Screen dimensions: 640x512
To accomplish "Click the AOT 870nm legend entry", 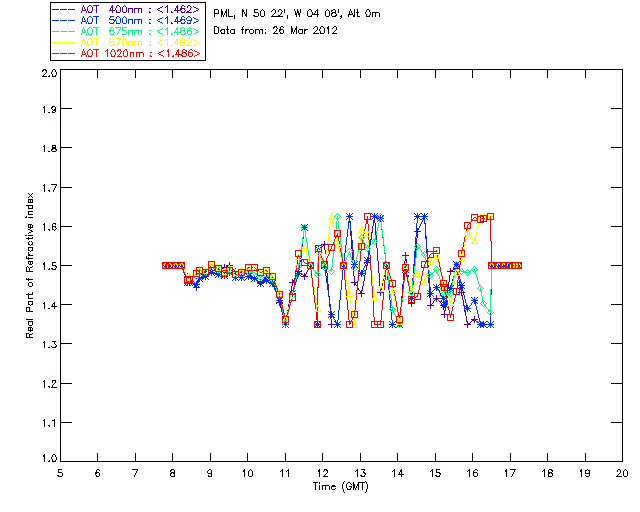I will click(126, 42).
